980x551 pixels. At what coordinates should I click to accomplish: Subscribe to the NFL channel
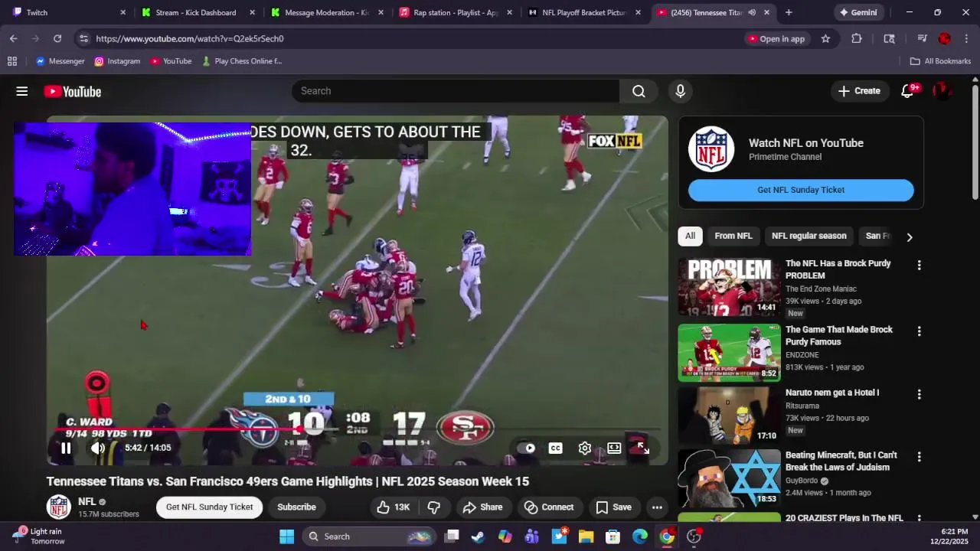[x=296, y=507]
